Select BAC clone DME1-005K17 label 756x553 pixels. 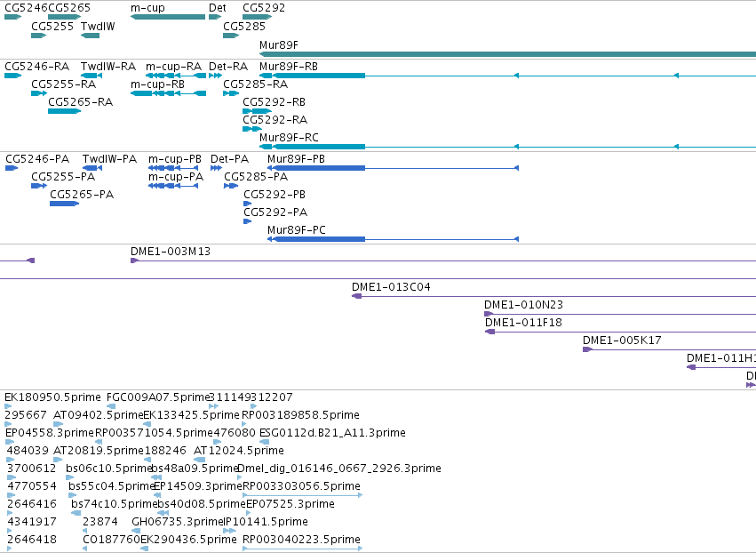point(622,341)
